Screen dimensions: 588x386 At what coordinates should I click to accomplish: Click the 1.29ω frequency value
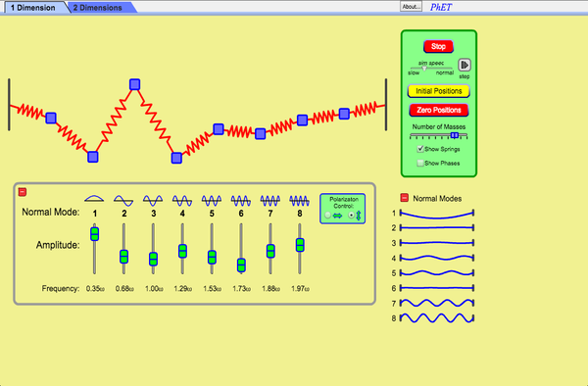(183, 289)
